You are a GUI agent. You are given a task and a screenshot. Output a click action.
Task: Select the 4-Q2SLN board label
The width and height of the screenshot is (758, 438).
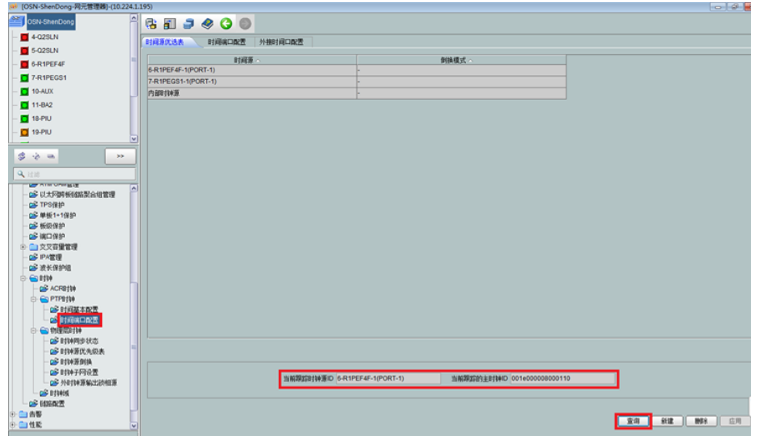point(45,37)
